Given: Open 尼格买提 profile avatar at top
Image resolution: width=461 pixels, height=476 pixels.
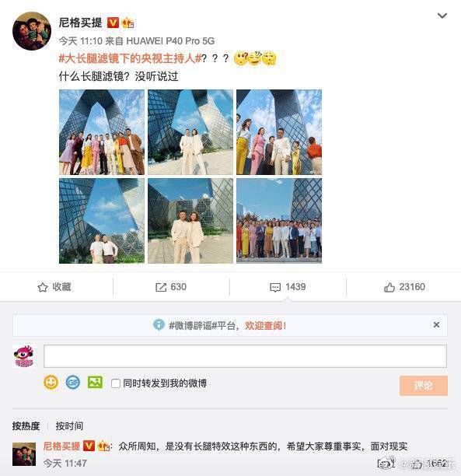Looking at the screenshot, I should (x=32, y=31).
